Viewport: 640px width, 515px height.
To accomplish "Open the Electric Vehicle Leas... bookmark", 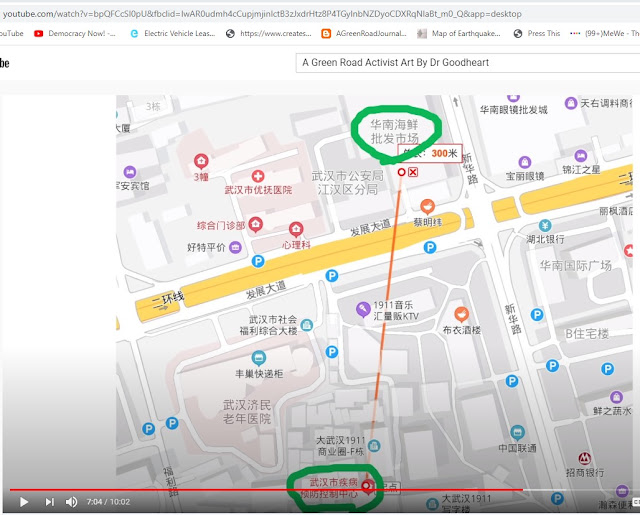I will tap(173, 33).
